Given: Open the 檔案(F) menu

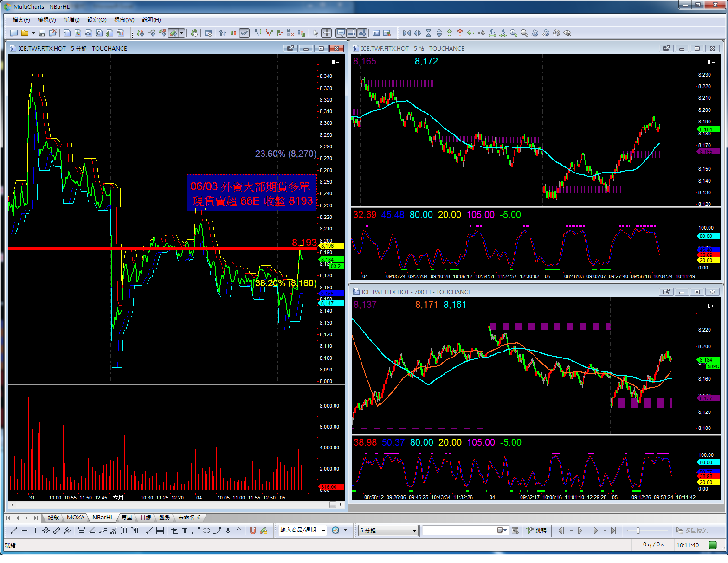Looking at the screenshot, I should (x=21, y=20).
